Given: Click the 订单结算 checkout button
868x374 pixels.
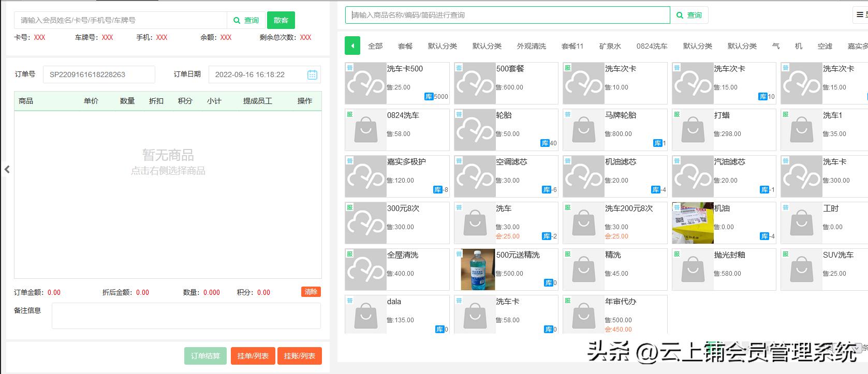Looking at the screenshot, I should click(x=205, y=356).
